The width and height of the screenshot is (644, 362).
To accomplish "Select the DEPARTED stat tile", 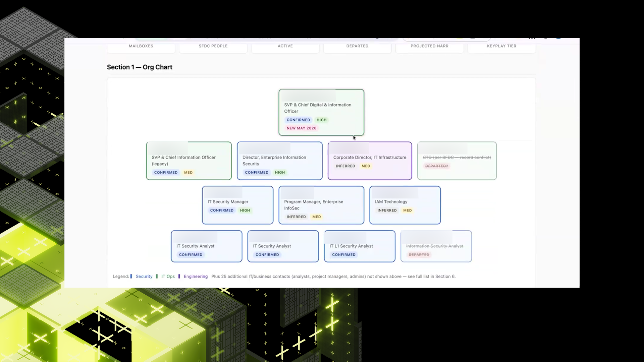I will coord(357,46).
